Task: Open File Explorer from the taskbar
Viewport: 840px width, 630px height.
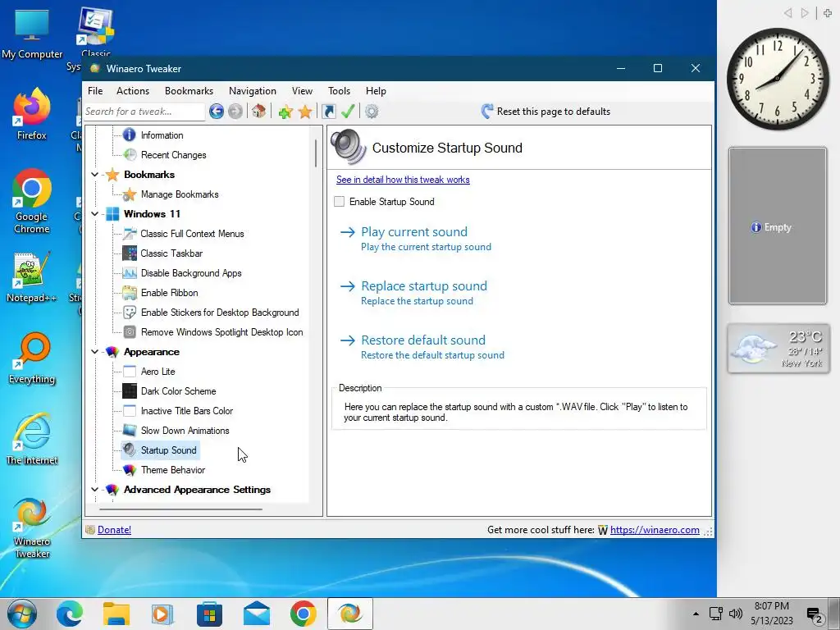Action: coord(116,614)
